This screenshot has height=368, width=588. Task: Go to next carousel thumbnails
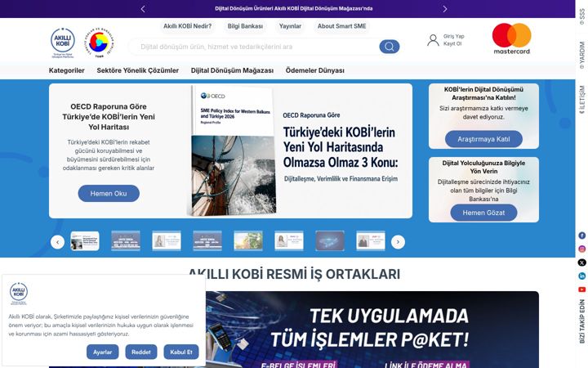point(398,242)
